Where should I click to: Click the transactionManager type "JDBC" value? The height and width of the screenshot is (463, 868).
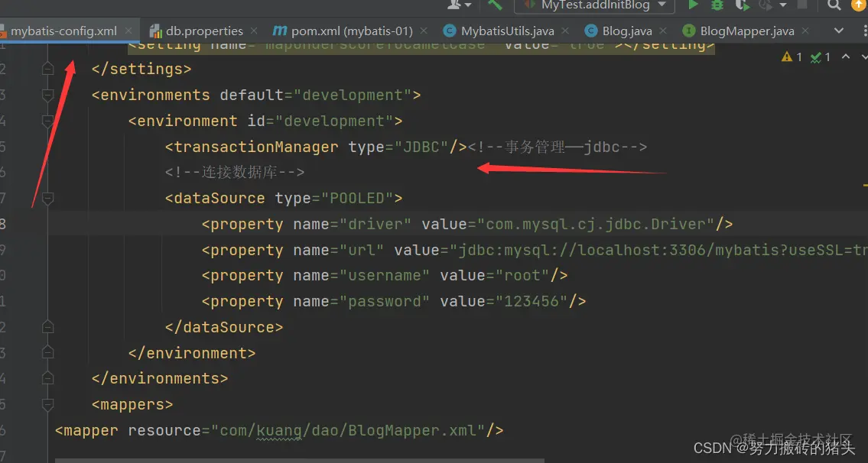click(x=421, y=147)
